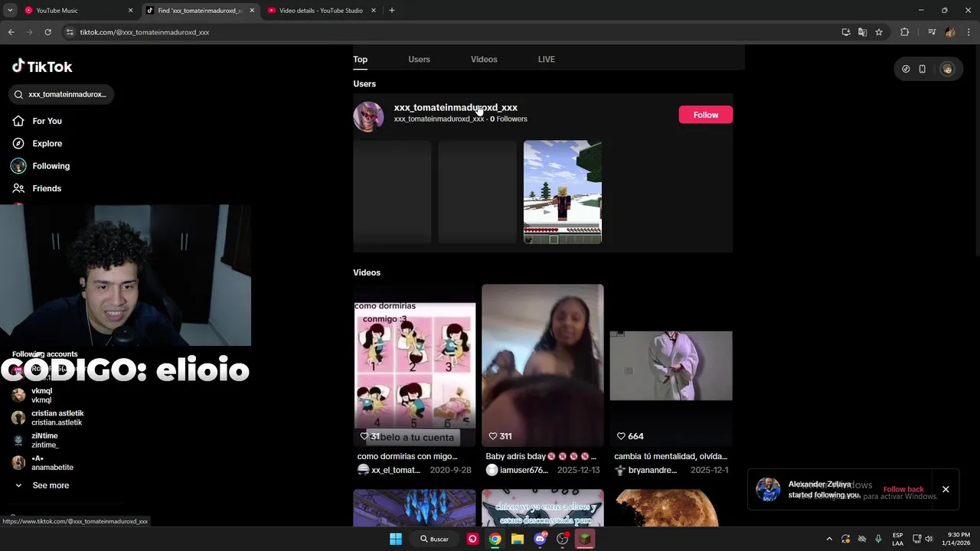The width and height of the screenshot is (980, 551).
Task: Open the Chrome profile avatar
Action: (x=950, y=32)
